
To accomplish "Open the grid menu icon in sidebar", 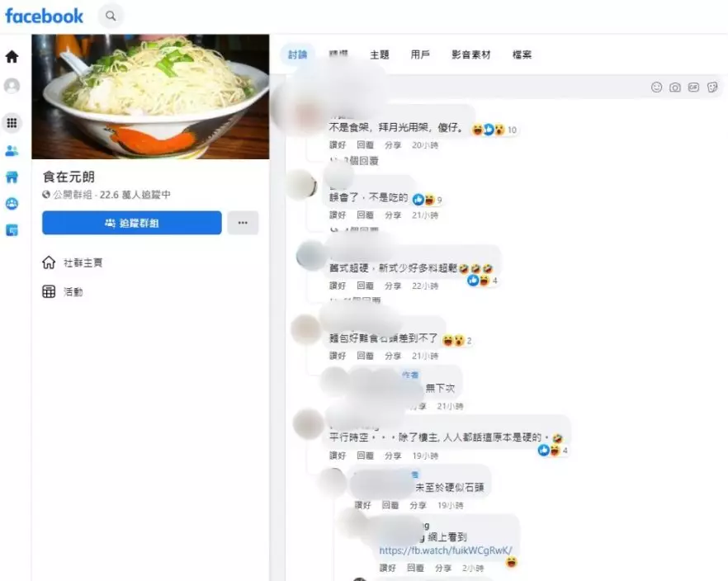I will (12, 123).
